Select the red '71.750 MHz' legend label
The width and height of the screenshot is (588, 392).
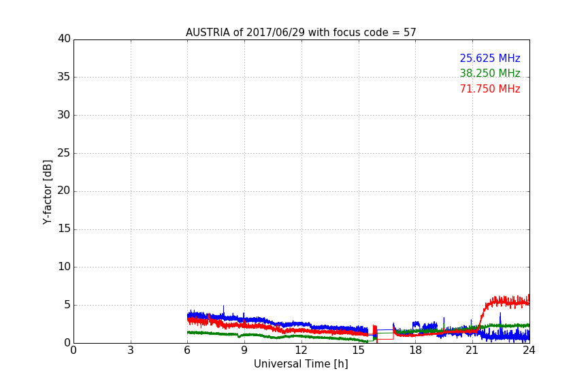[490, 89]
